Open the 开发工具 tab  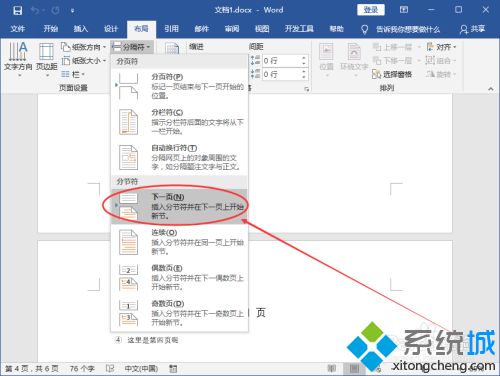point(299,29)
